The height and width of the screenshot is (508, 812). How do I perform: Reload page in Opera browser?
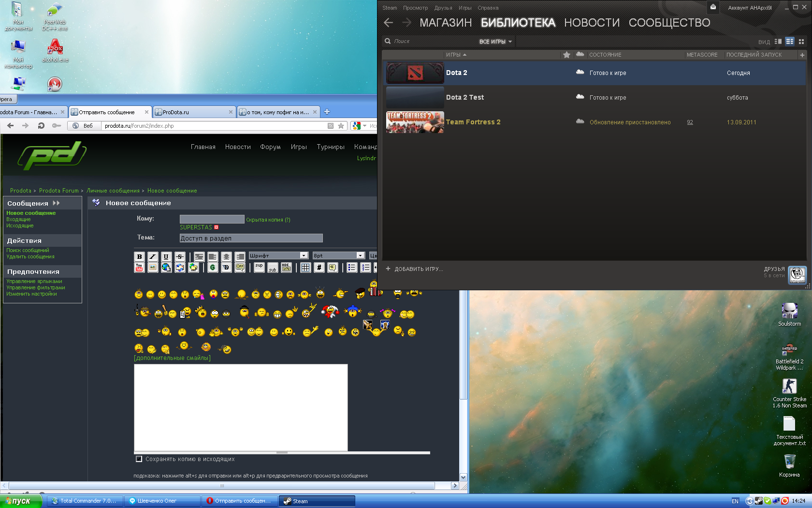[41, 126]
